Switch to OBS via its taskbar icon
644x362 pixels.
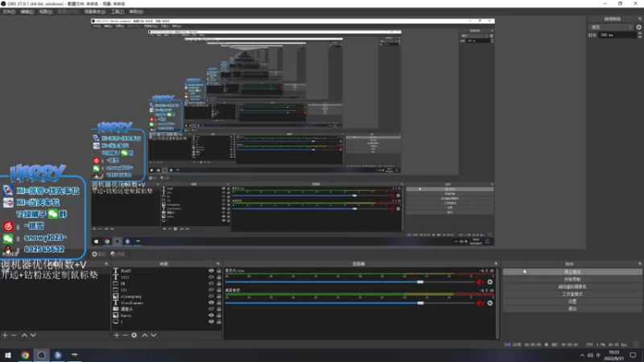[42, 355]
